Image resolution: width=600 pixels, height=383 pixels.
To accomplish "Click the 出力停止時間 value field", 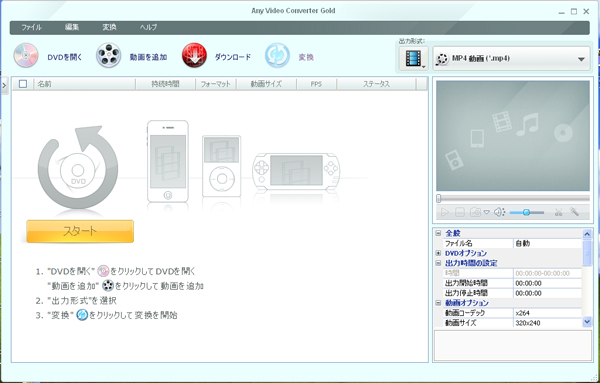I will tap(547, 293).
